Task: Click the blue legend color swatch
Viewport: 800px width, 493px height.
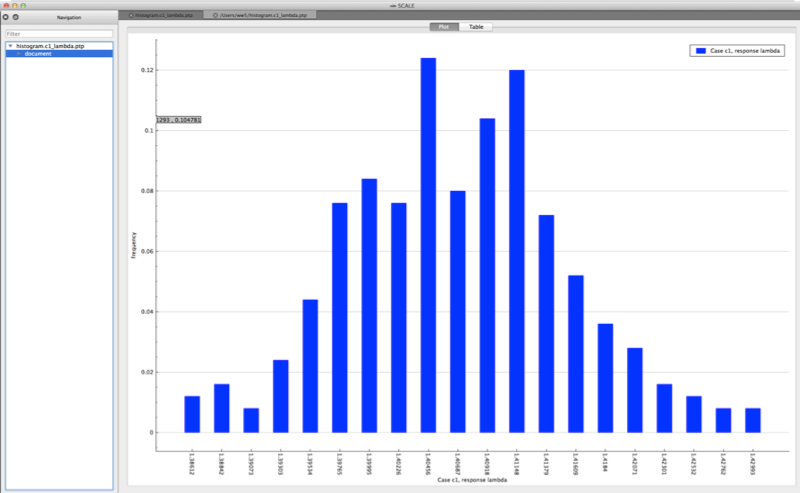Action: 702,49
